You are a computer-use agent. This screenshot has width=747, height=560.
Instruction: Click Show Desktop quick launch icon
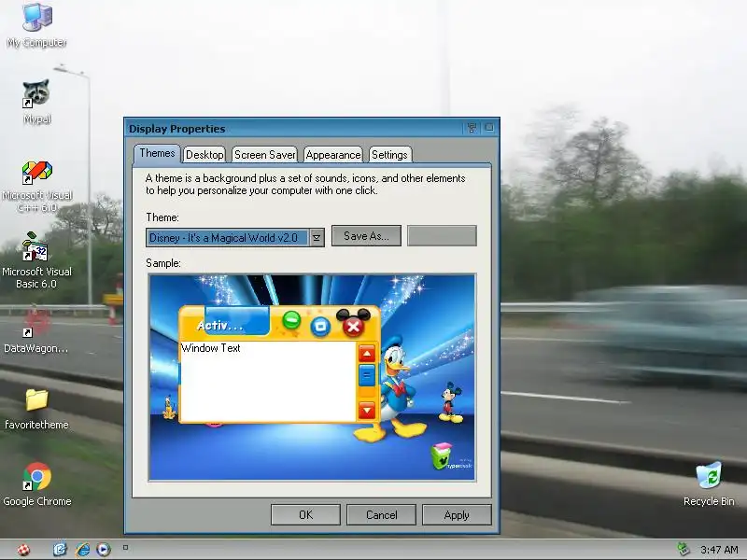pos(60,550)
